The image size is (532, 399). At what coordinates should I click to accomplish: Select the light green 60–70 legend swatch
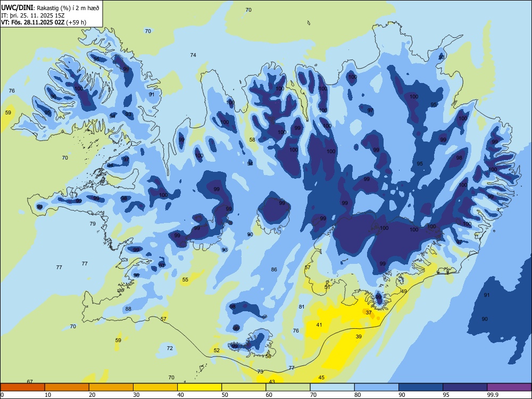tap(288, 387)
